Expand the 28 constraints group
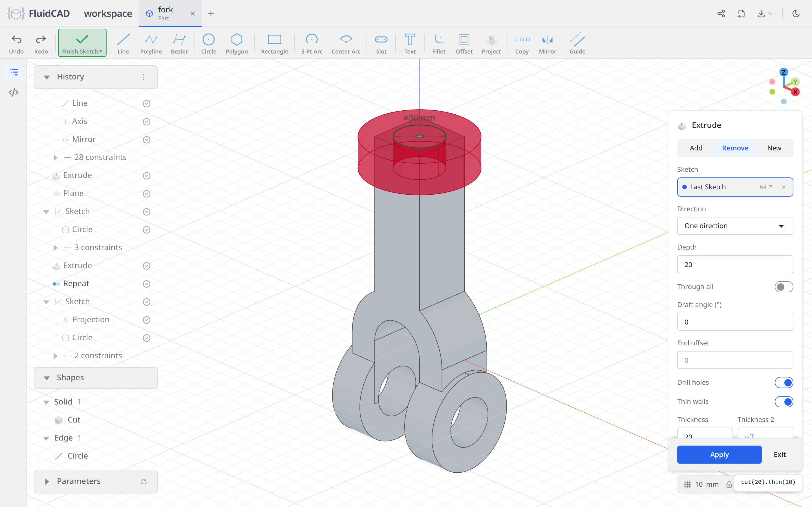 coord(55,157)
